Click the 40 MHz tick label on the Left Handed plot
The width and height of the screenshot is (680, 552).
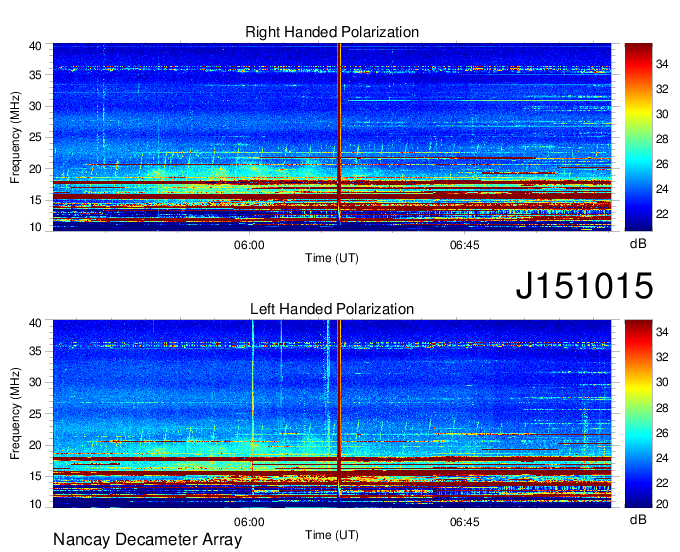click(x=35, y=322)
